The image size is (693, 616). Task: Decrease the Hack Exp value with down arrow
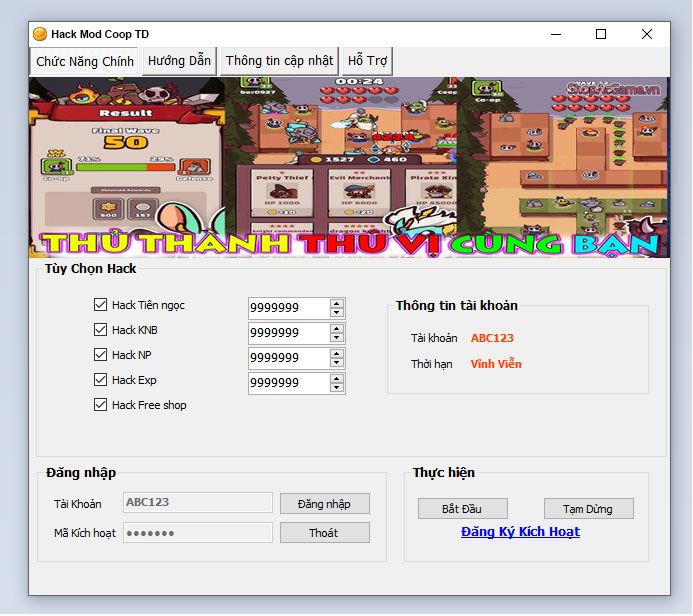(337, 388)
